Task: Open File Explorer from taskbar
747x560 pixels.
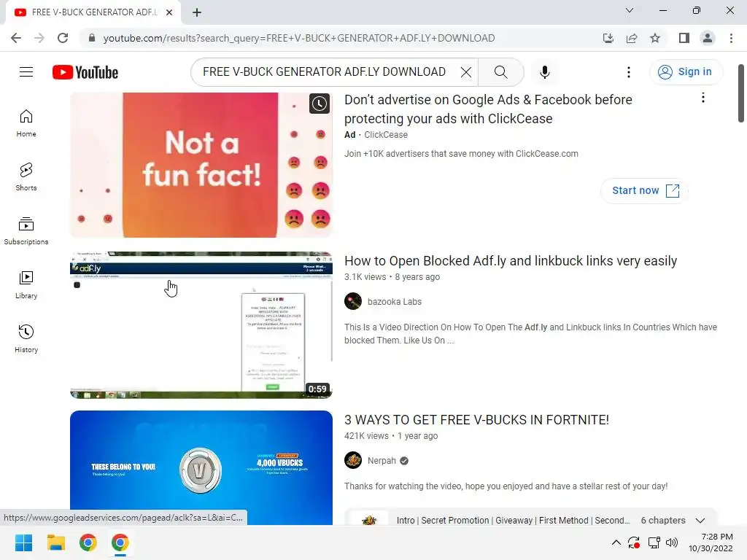Action: [55, 542]
